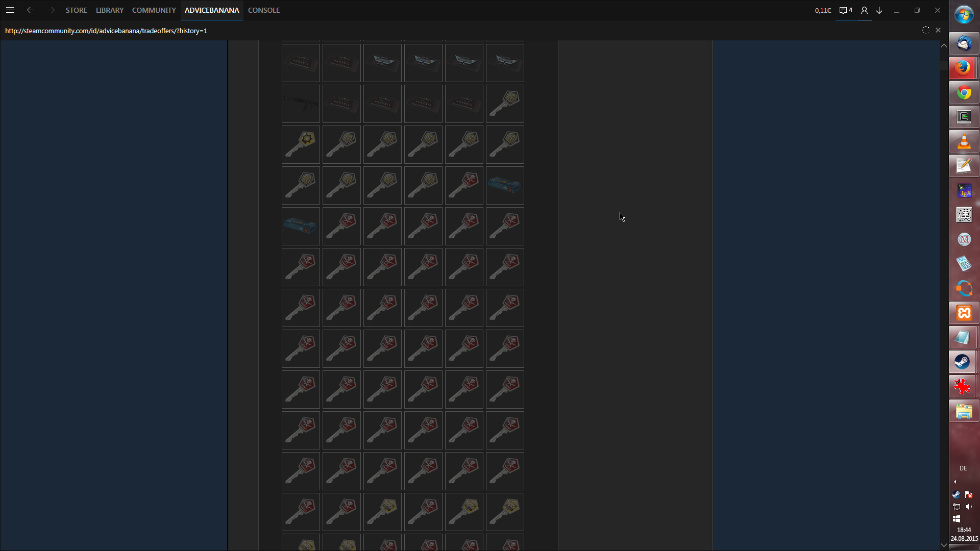Click the back navigation arrow
The image size is (980, 551).
(x=31, y=10)
